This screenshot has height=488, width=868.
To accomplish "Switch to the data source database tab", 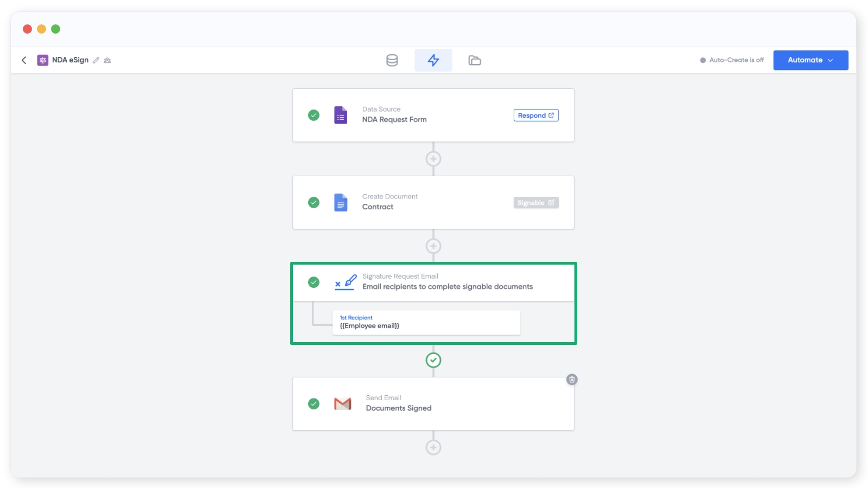I will (x=392, y=60).
